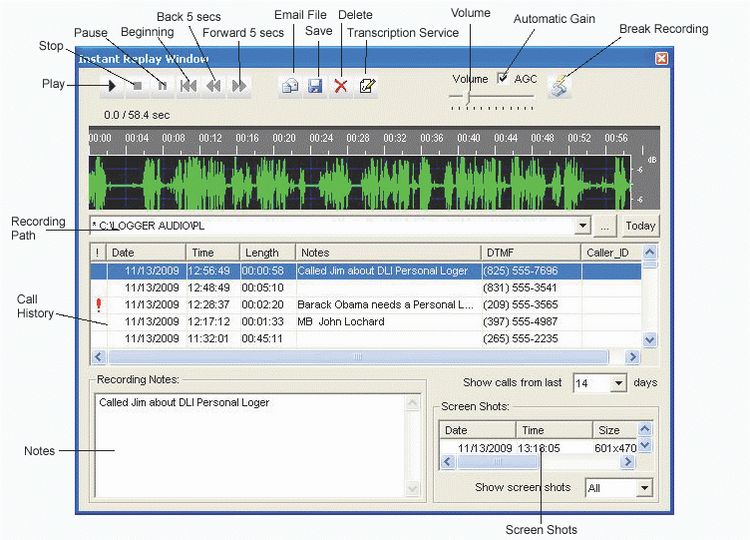The height and width of the screenshot is (540, 750).
Task: Open the Show screen shots dropdown
Action: [644, 488]
